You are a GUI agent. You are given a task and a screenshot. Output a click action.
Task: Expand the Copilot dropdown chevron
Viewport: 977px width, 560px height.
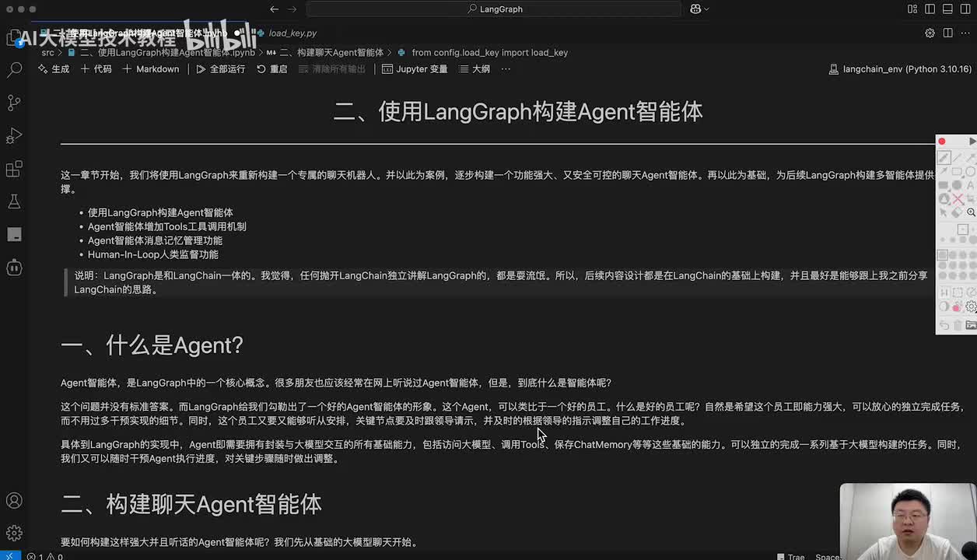[706, 9]
